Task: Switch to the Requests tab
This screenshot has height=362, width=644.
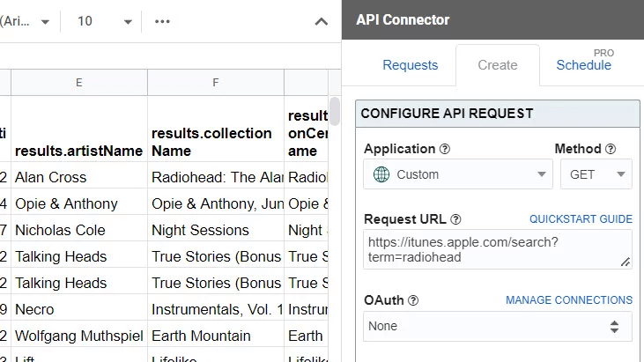Action: point(410,65)
